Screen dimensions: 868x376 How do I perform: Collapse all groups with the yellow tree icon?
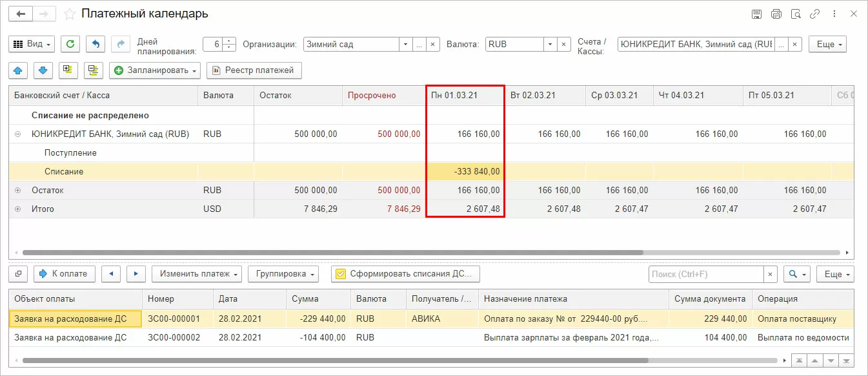[94, 70]
